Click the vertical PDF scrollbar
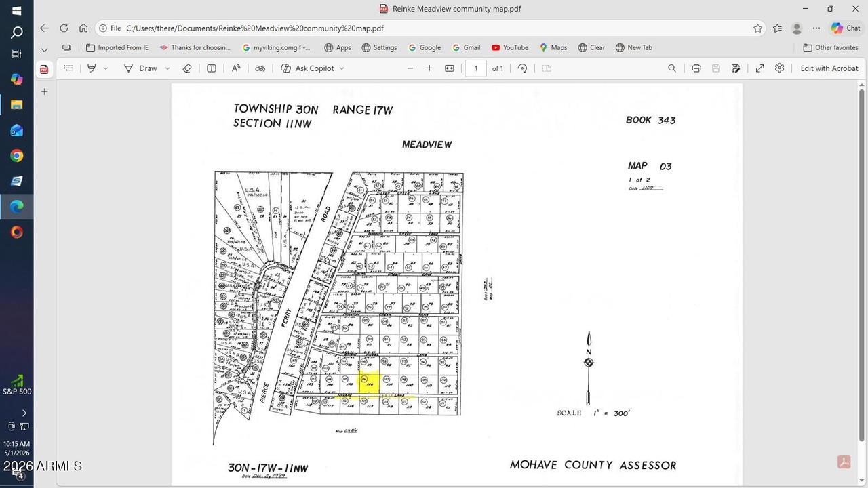Viewport: 868px width, 488px height. (x=862, y=264)
